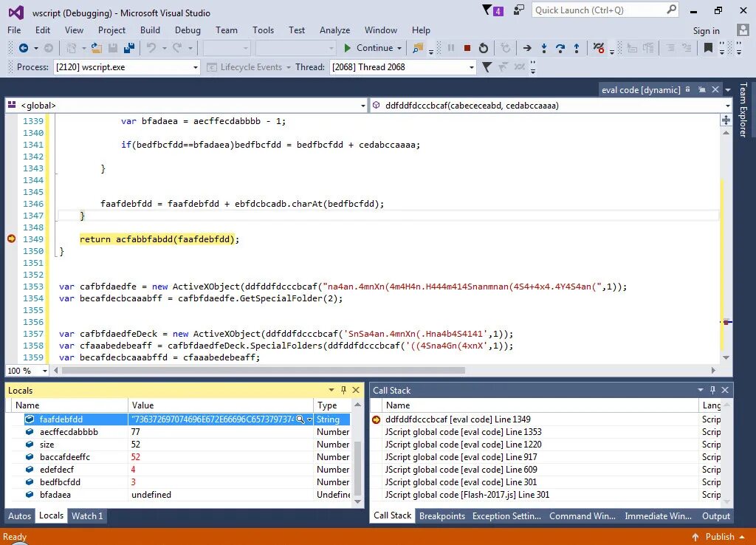The width and height of the screenshot is (756, 545).
Task: Close the eval code dynamic tab
Action: click(x=715, y=89)
